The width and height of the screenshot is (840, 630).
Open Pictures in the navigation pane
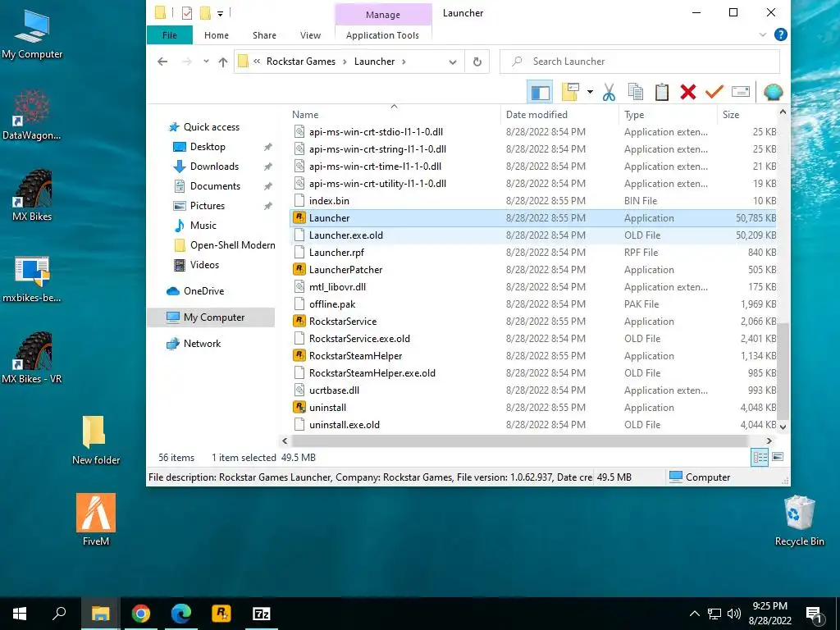point(207,206)
